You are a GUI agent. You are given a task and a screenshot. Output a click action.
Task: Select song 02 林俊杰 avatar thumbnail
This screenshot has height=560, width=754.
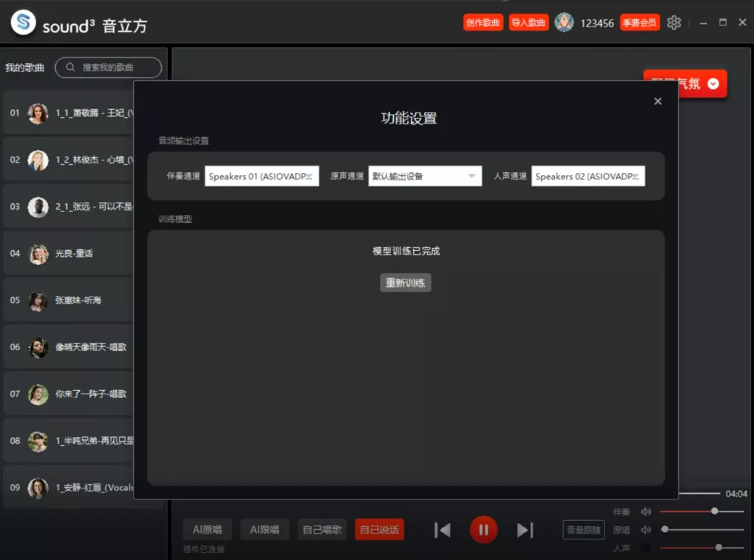[38, 160]
